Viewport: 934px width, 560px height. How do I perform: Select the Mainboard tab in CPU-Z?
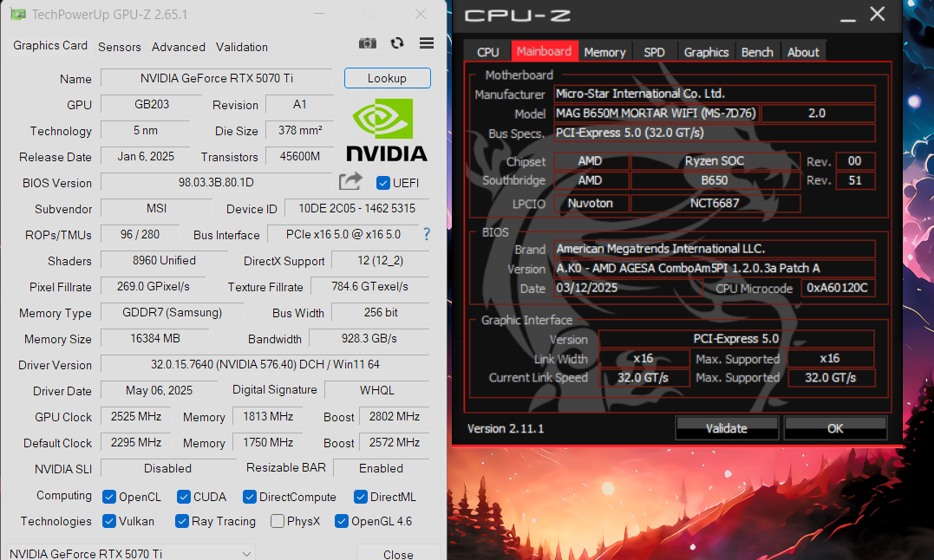tap(544, 51)
